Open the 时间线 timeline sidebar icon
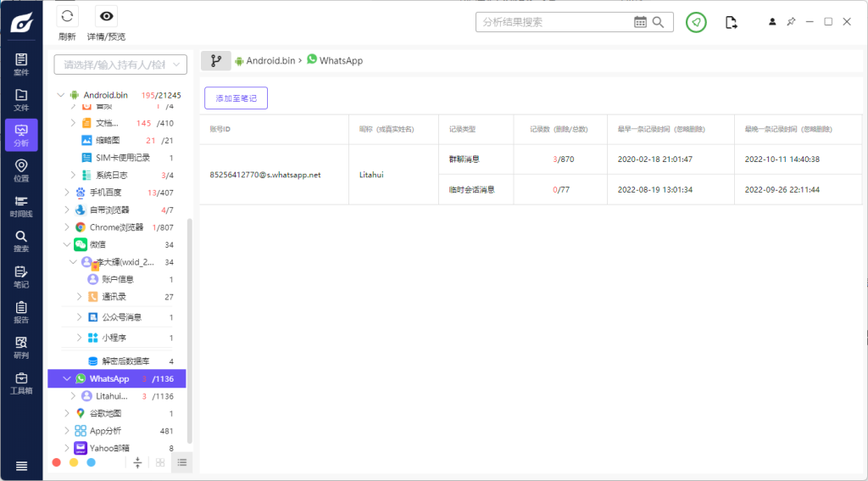 coord(21,205)
